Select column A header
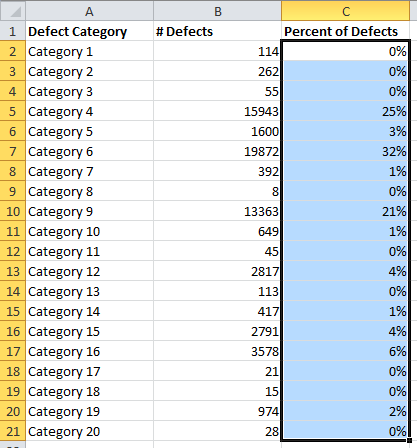This screenshot has height=448, width=417. point(89,12)
